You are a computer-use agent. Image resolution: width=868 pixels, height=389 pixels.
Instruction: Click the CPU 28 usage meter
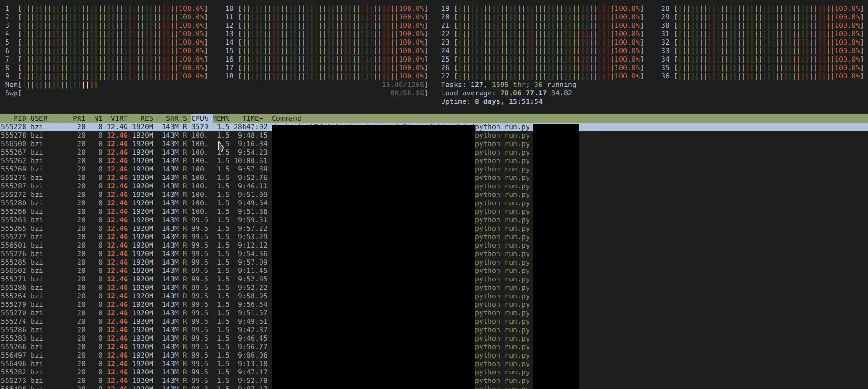point(762,8)
